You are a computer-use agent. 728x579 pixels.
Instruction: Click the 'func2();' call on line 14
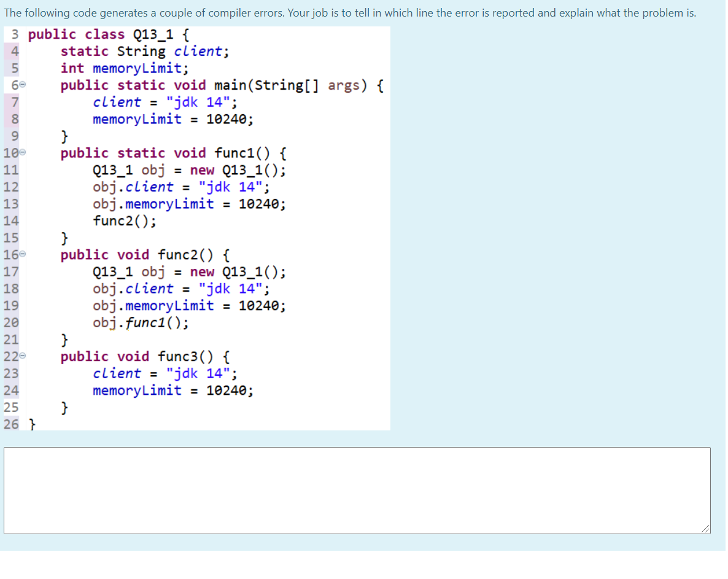[x=125, y=221]
